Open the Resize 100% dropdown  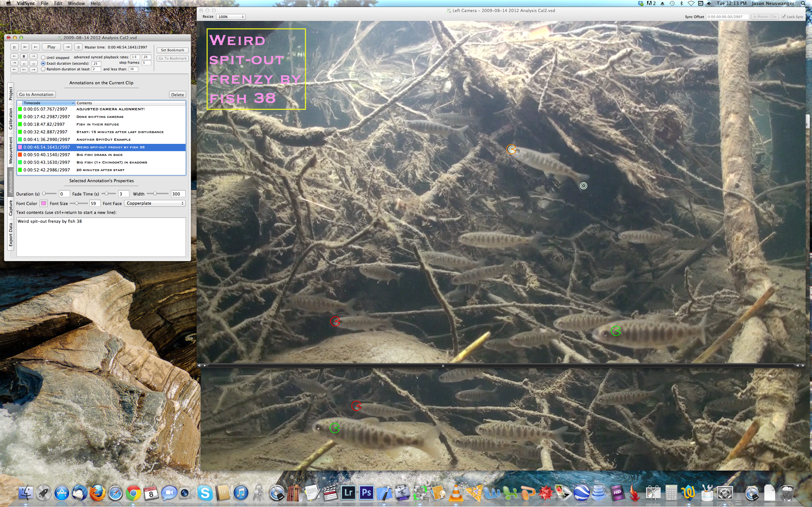[231, 16]
